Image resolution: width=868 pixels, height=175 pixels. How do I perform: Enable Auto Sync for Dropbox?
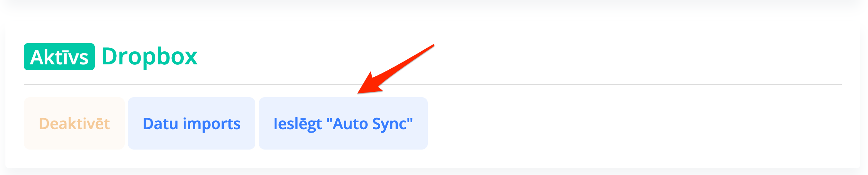point(343,123)
